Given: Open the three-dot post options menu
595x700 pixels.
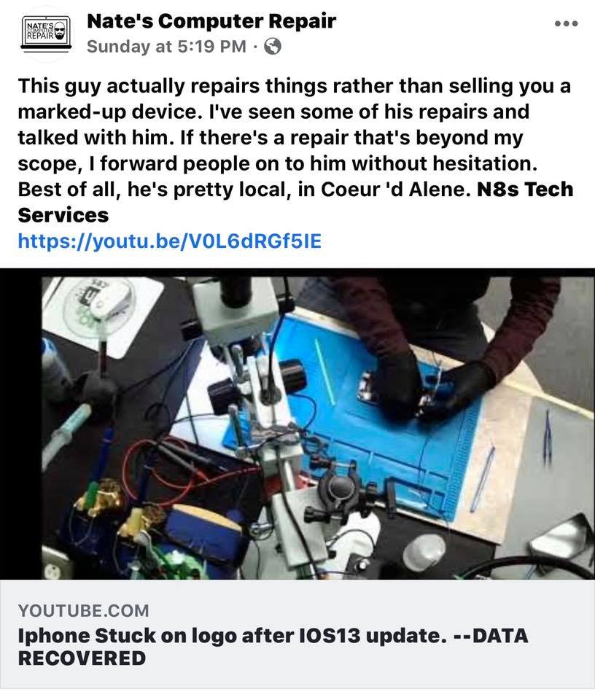Looking at the screenshot, I should pyautogui.click(x=566, y=23).
